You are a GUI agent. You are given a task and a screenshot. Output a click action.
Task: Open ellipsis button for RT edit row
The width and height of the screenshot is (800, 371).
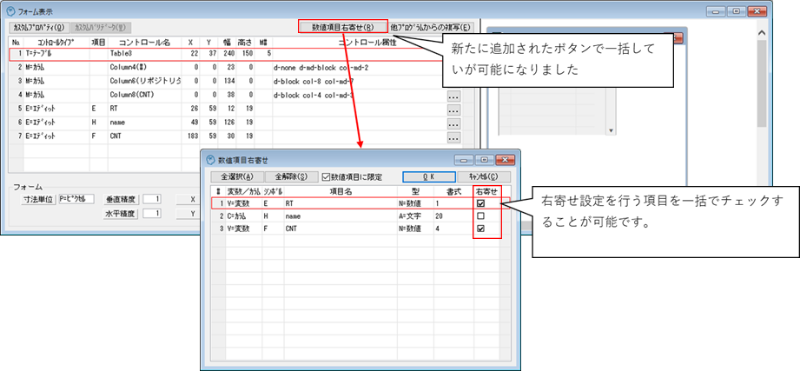click(454, 109)
